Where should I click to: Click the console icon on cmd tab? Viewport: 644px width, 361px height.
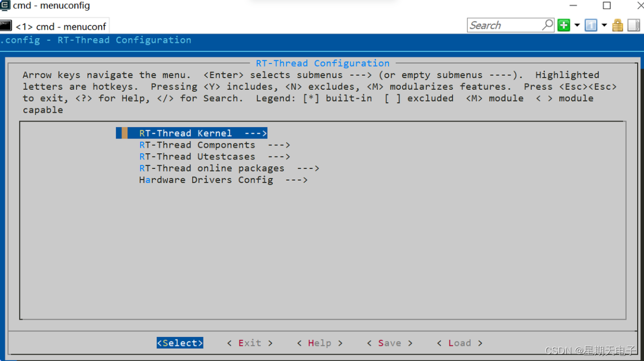tap(6, 25)
